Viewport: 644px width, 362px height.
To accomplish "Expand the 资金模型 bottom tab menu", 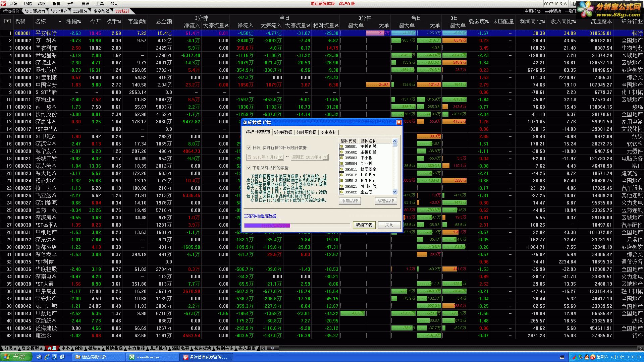I will [32, 348].
